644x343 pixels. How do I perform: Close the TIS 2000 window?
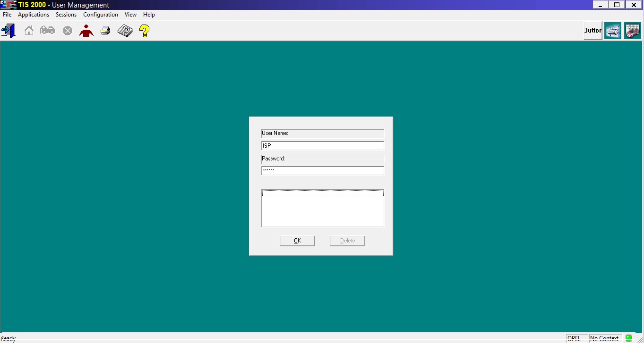tap(634, 5)
